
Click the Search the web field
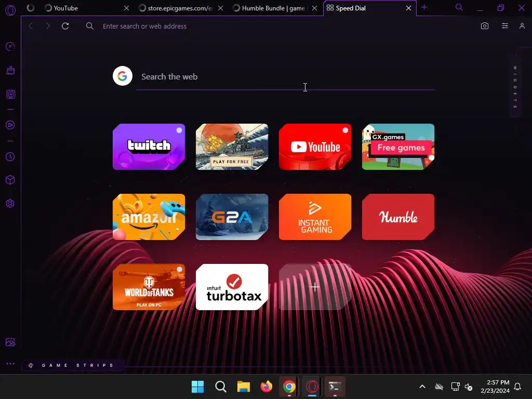(x=285, y=77)
